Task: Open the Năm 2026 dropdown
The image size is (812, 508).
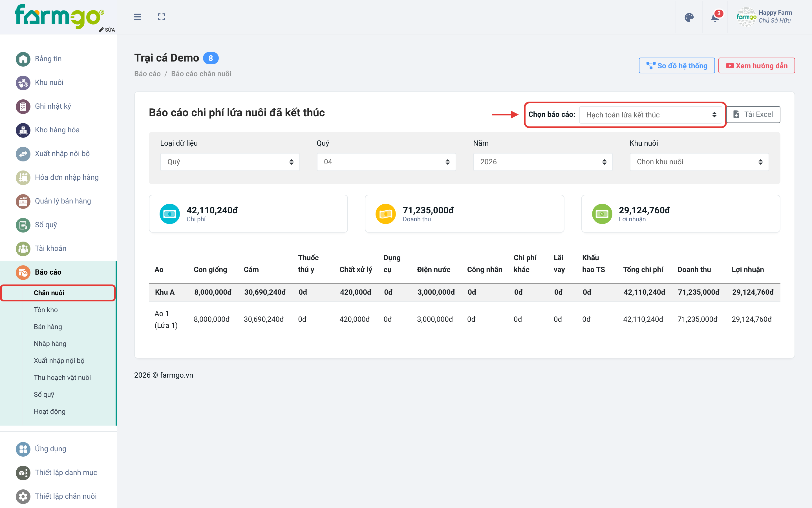Action: point(542,162)
